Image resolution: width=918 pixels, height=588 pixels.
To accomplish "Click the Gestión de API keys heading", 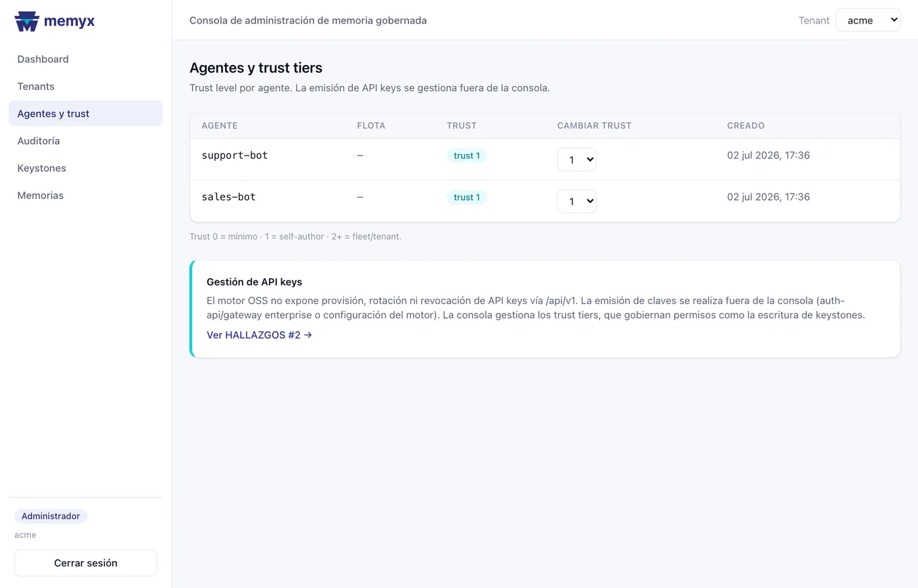I will pyautogui.click(x=254, y=282).
